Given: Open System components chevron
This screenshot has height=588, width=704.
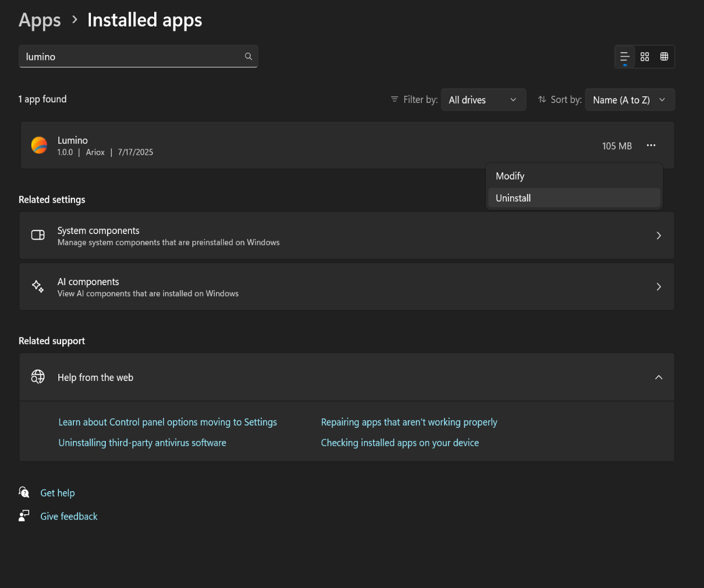Looking at the screenshot, I should click(659, 236).
